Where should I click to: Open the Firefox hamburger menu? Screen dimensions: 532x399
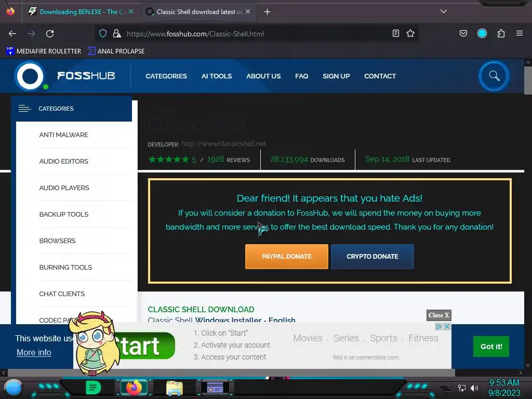point(520,33)
